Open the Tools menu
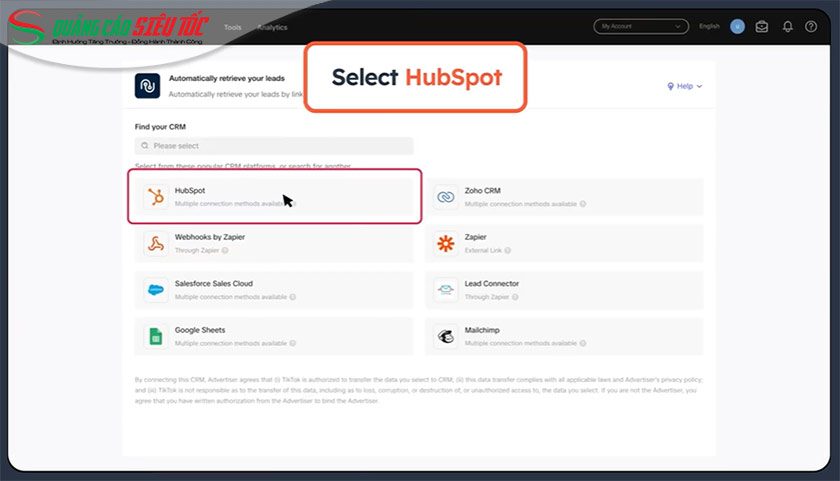 tap(232, 28)
